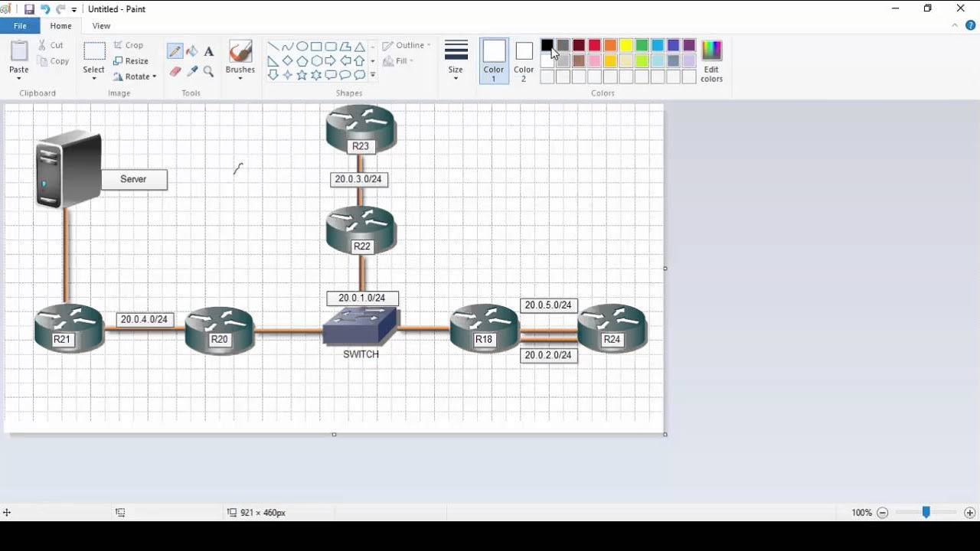Viewport: 980px width, 551px height.
Task: Open the Rotate dropdown
Action: [x=135, y=77]
